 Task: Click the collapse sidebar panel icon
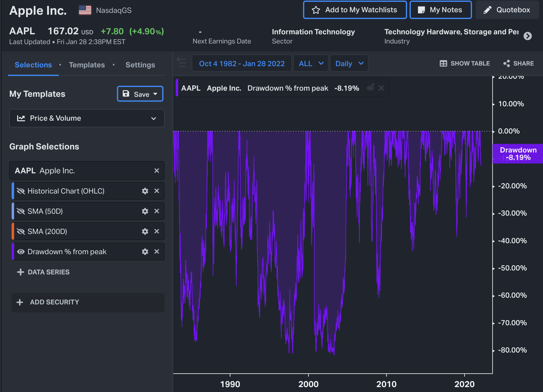click(182, 63)
